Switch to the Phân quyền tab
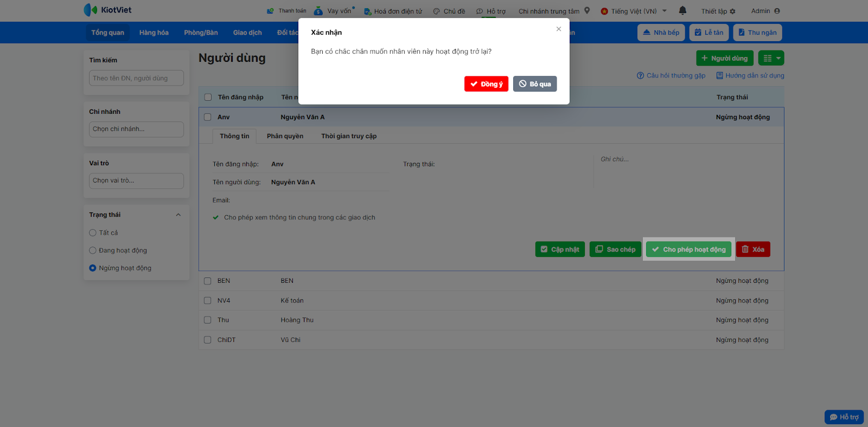This screenshot has height=427, width=868. [x=285, y=136]
